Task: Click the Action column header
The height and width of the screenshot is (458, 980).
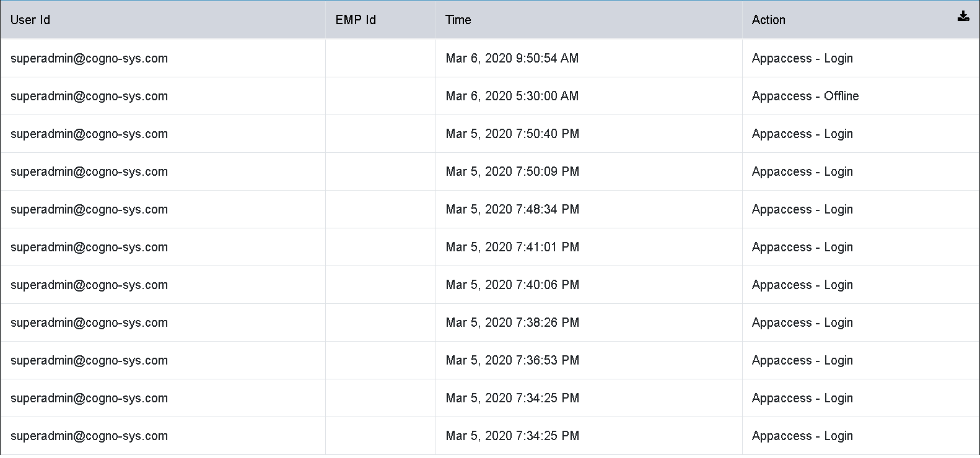Action: point(768,20)
